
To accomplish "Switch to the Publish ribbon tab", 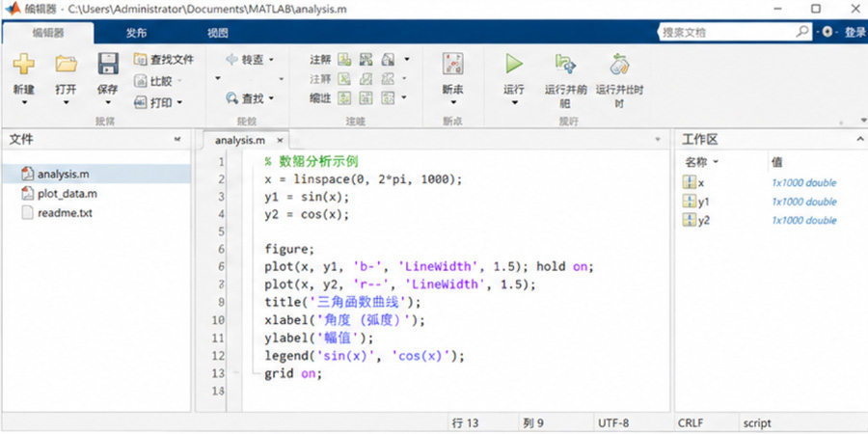I will (x=136, y=33).
